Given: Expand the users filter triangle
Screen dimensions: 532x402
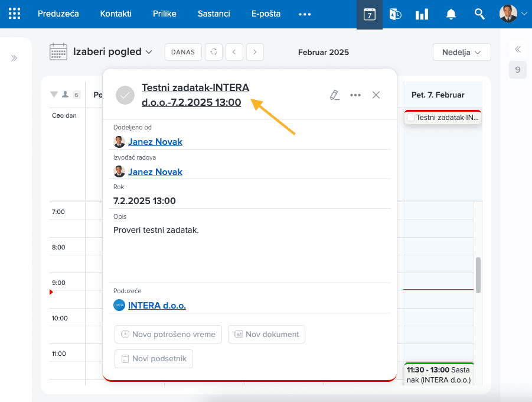Looking at the screenshot, I should (x=54, y=94).
